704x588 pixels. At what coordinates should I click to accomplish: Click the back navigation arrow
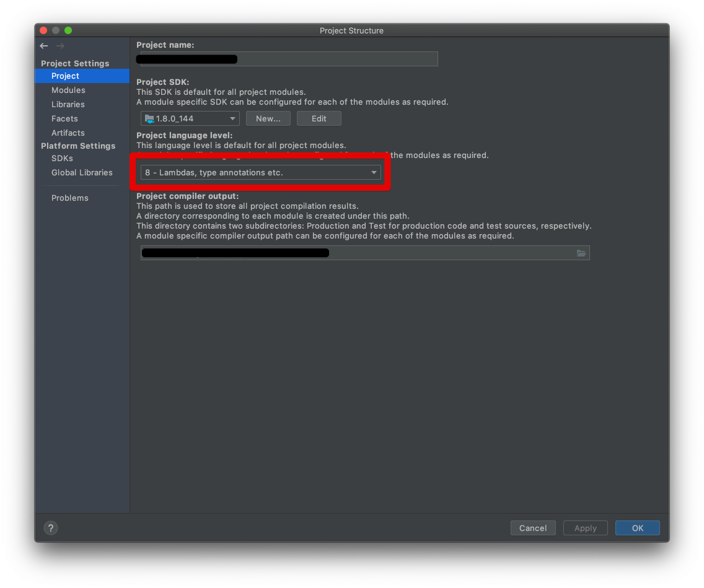[43, 45]
